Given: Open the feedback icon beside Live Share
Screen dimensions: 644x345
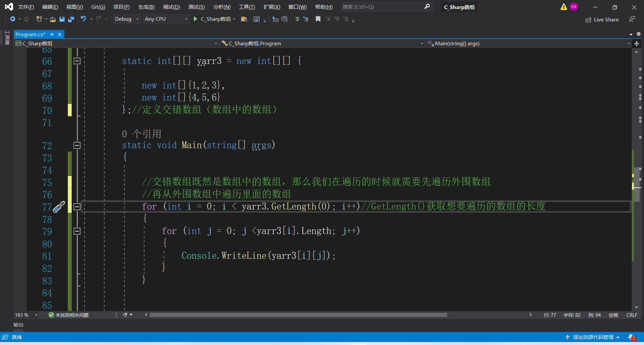Looking at the screenshot, I should tap(632, 19).
